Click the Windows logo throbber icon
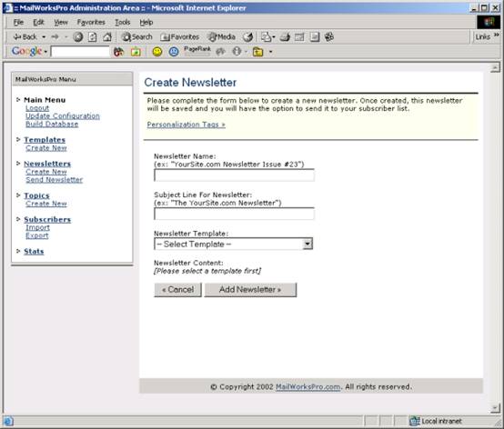The height and width of the screenshot is (429, 504). 489,22
